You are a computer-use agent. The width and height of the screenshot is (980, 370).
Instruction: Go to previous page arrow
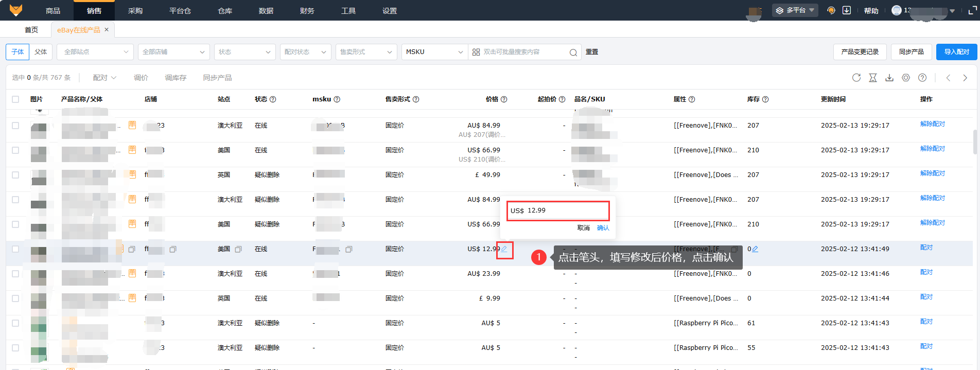[948, 78]
